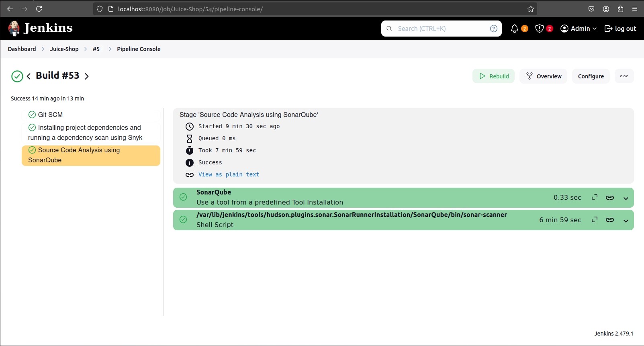The width and height of the screenshot is (644, 346).
Task: Click the Jenkins logo to go home
Action: (40, 28)
